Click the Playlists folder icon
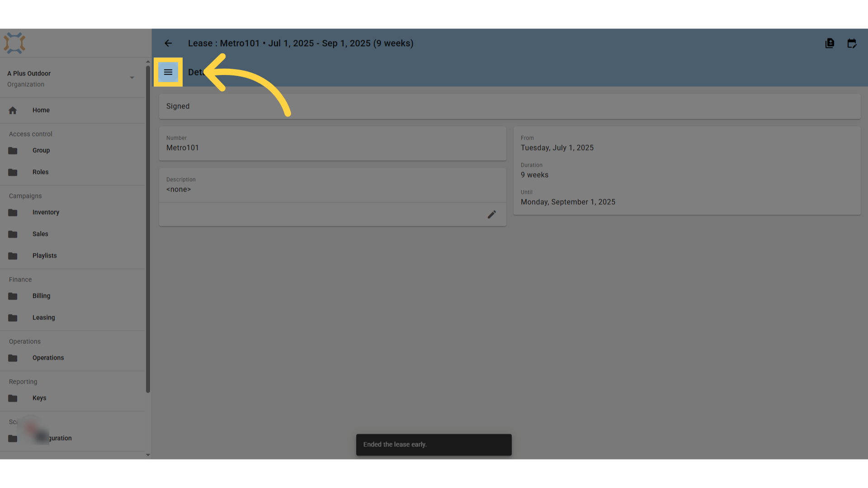 13,256
